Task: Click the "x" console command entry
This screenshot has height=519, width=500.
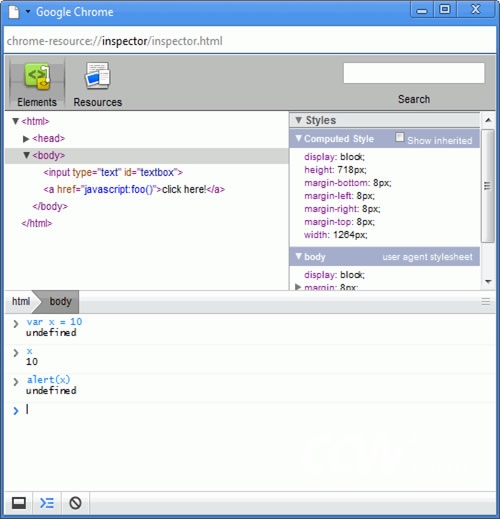Action: click(30, 351)
